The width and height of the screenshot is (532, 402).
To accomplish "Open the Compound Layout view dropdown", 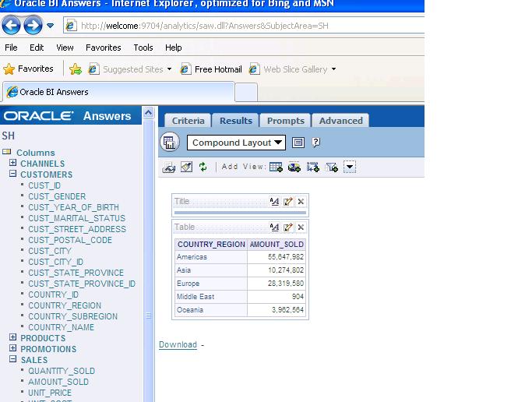I will [236, 143].
